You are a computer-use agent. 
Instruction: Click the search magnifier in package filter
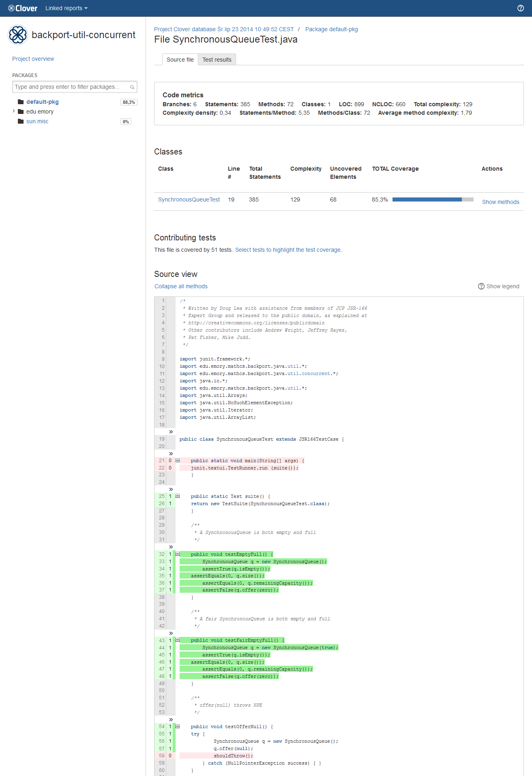coord(132,87)
